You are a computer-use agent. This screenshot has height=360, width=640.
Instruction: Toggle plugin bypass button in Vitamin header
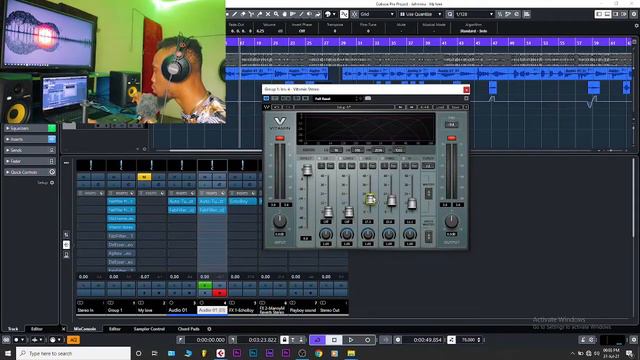pyautogui.click(x=267, y=98)
